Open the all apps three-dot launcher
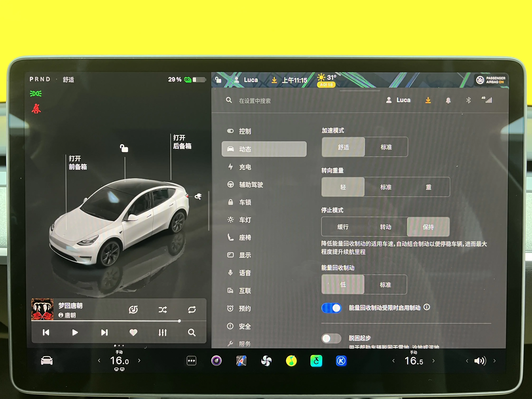This screenshot has height=399, width=532. [191, 361]
